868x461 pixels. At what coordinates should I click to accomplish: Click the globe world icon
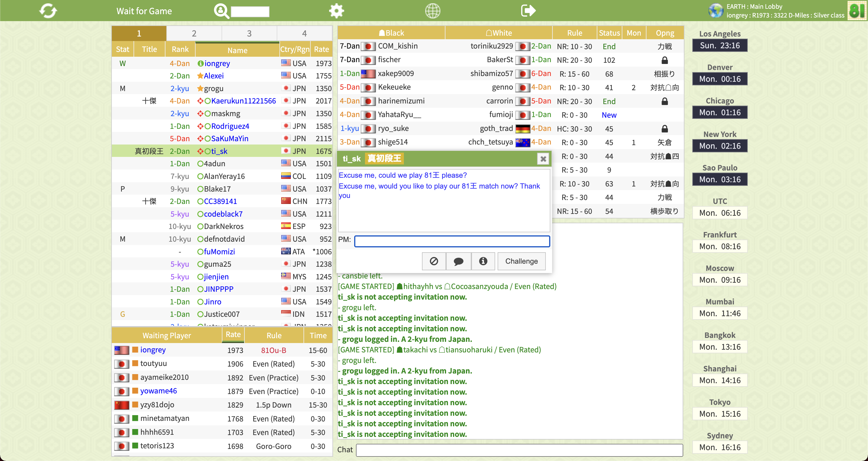click(x=432, y=11)
